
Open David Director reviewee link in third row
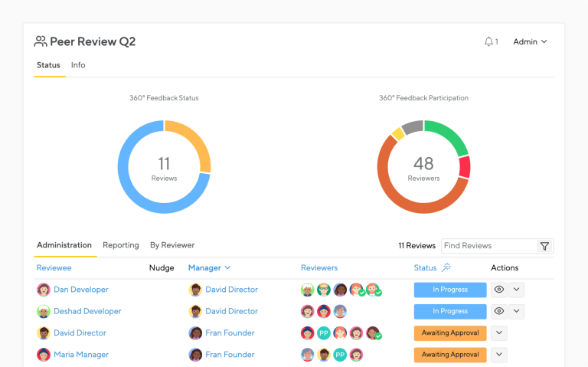coord(80,333)
